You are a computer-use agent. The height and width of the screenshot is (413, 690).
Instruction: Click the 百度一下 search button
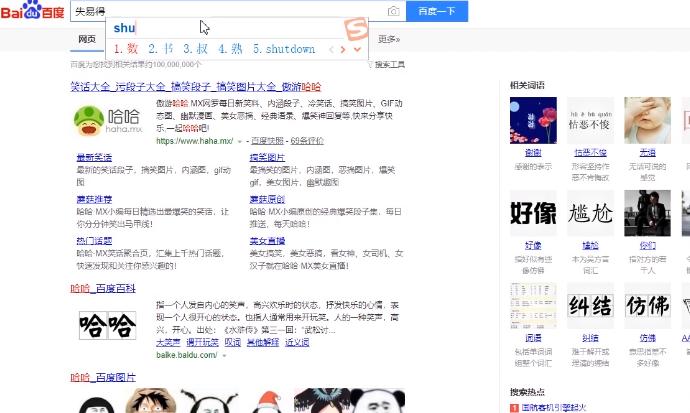437,11
